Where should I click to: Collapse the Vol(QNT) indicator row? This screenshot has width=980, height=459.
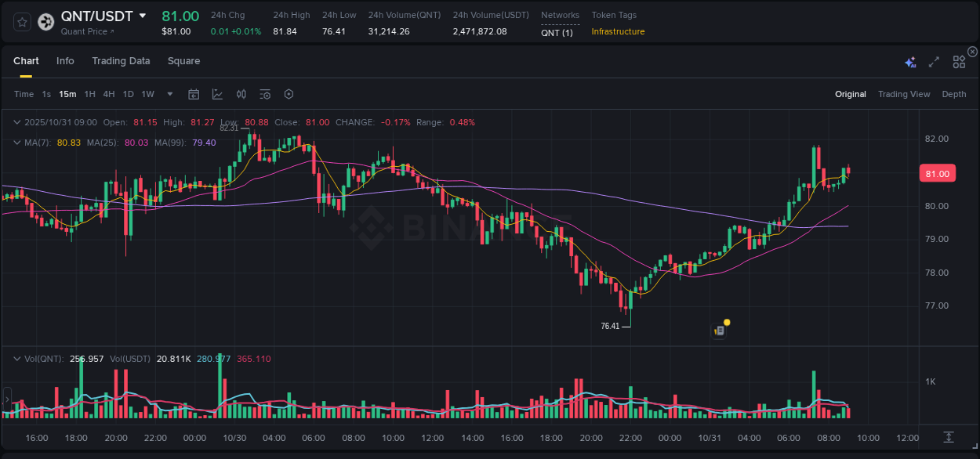pyautogui.click(x=17, y=358)
